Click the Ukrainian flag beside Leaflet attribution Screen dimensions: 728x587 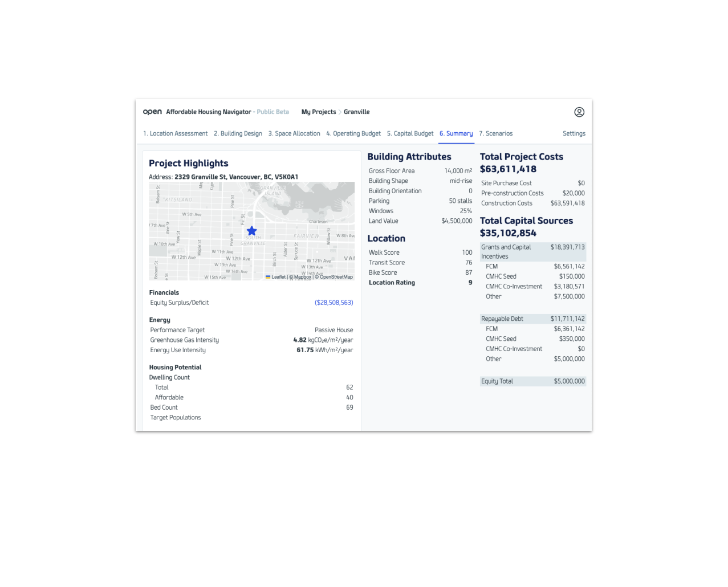tap(268, 276)
